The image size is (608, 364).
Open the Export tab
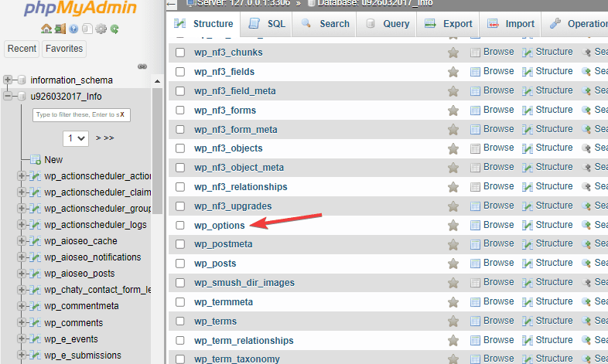pyautogui.click(x=448, y=24)
